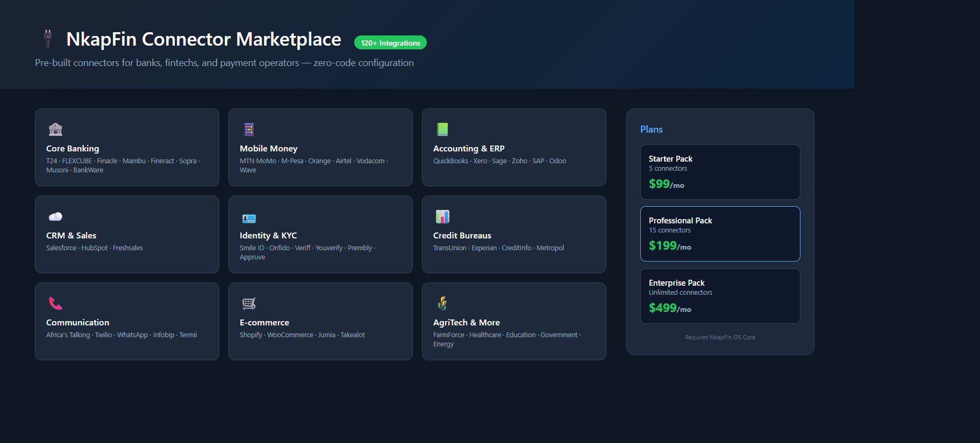Image resolution: width=980 pixels, height=443 pixels.
Task: Click the Accounting & ERP green book icon
Action: click(442, 129)
